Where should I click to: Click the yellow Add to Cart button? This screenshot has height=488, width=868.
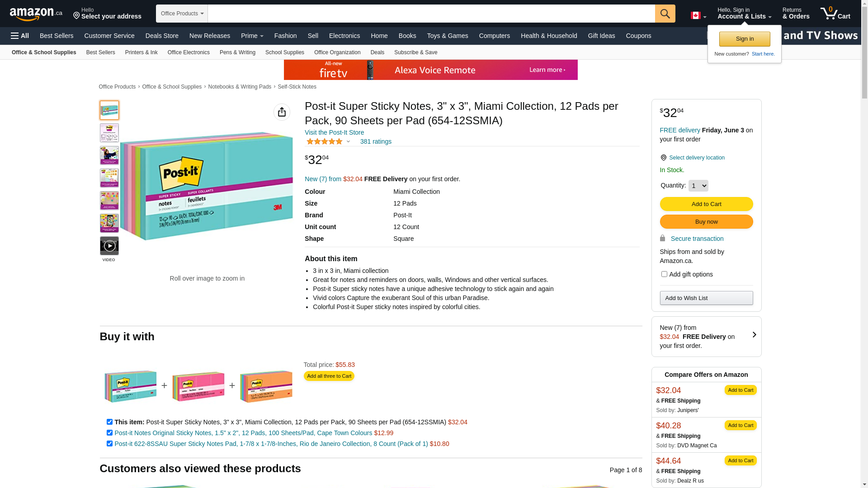pyautogui.click(x=706, y=204)
